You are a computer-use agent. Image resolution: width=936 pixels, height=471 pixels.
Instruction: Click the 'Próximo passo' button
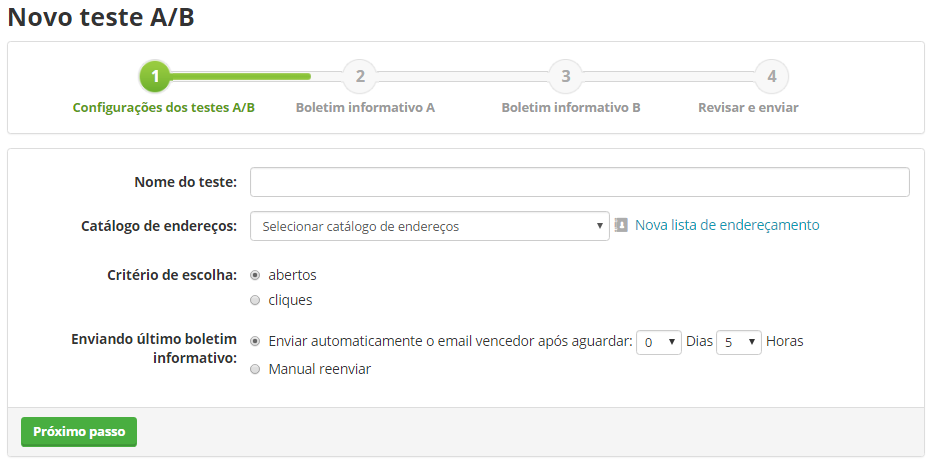(79, 432)
